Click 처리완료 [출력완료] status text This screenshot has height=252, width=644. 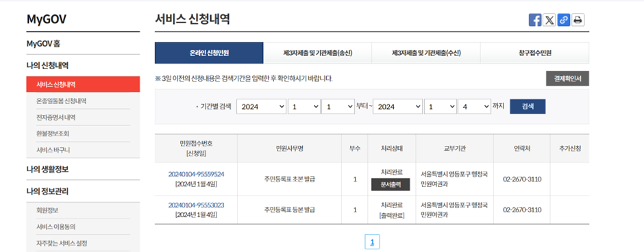[391, 210]
